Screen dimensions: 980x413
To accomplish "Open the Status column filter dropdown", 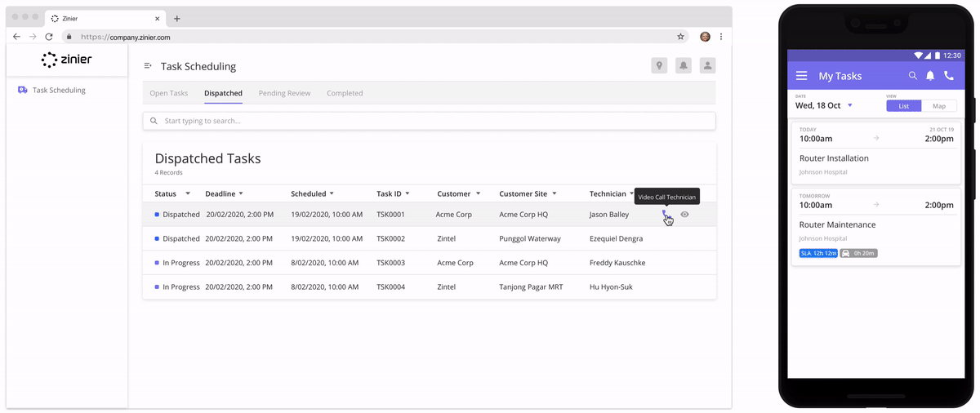I will (x=188, y=194).
